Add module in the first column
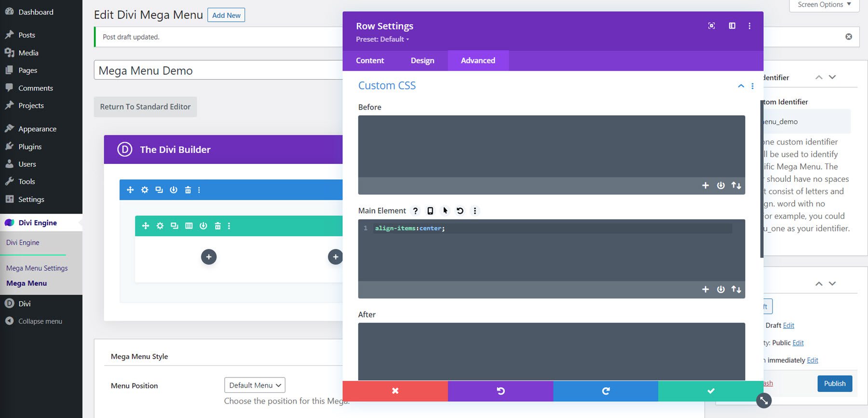The height and width of the screenshot is (418, 868). tap(209, 257)
